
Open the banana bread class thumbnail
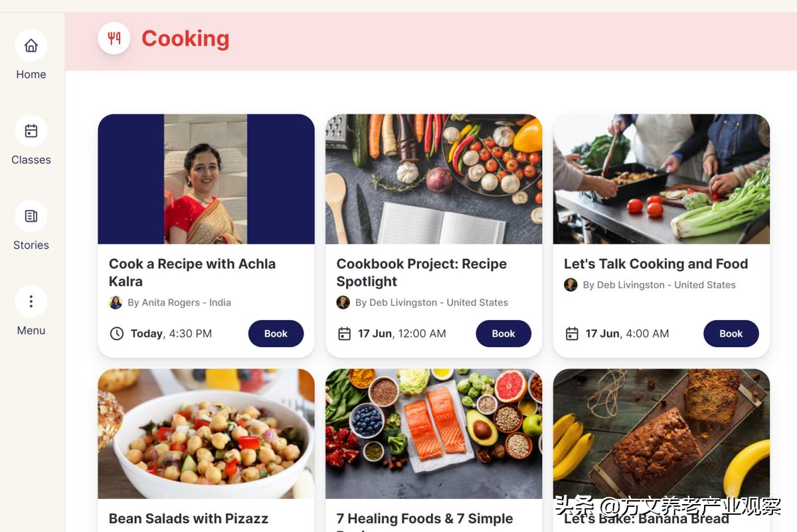point(661,433)
